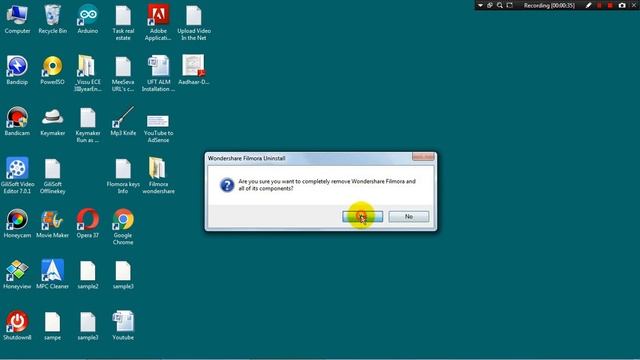This screenshot has width=640, height=360.
Task: Launch Shutdown8 shortcut
Action: pos(17,326)
